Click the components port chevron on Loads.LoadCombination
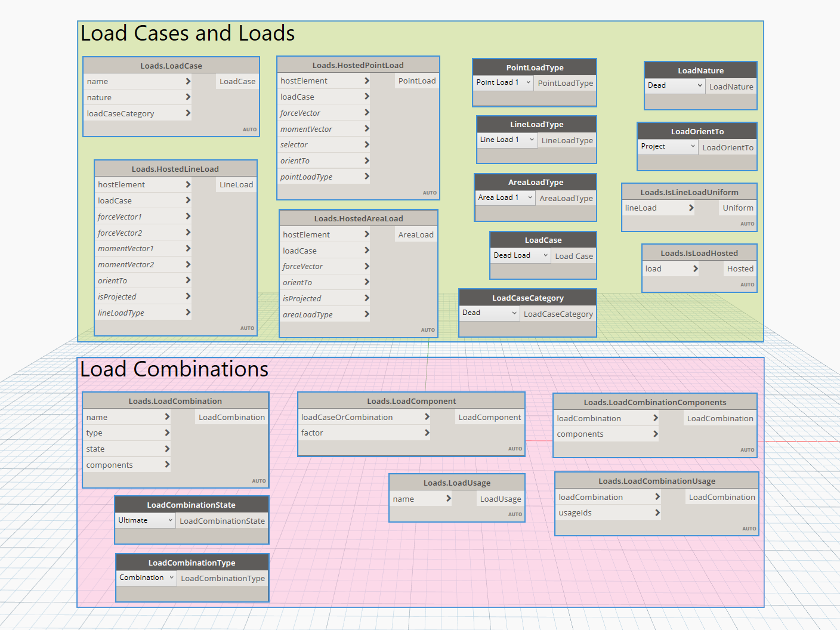Viewport: 840px width, 630px height. tap(167, 465)
